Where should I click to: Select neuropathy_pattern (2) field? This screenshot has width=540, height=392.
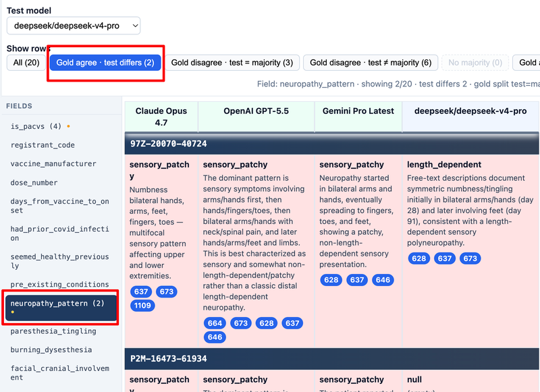61,308
